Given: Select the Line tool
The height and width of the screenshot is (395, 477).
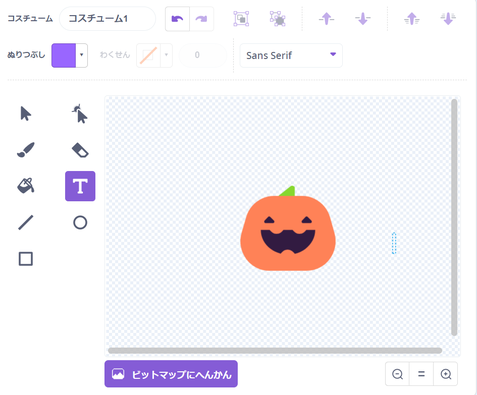Looking at the screenshot, I should tap(26, 222).
